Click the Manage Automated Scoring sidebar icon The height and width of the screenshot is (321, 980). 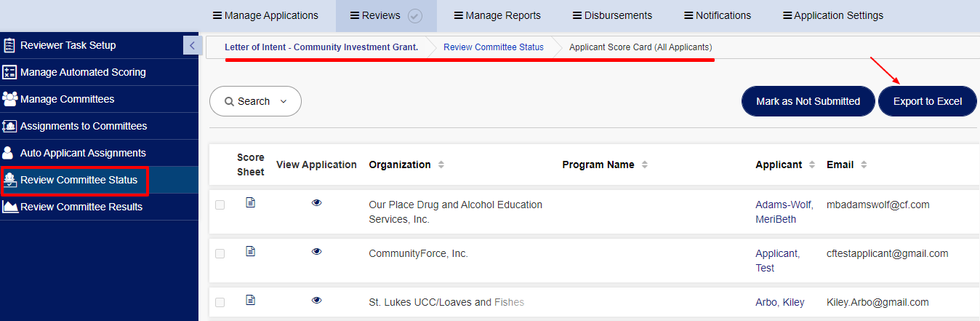[9, 72]
